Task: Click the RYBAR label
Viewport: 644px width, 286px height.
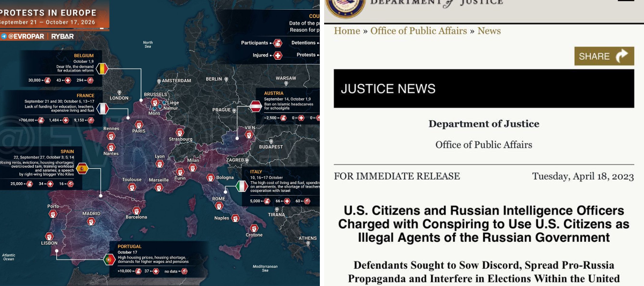Action: click(62, 37)
